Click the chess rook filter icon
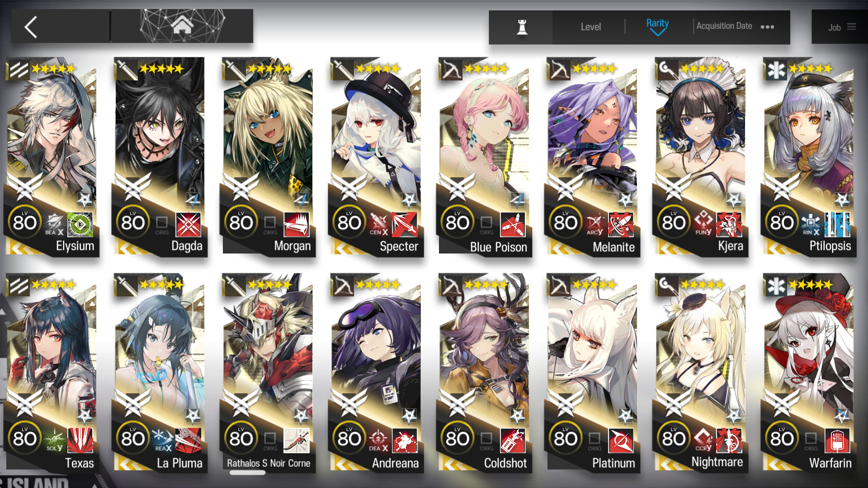The image size is (868, 488). tap(522, 27)
